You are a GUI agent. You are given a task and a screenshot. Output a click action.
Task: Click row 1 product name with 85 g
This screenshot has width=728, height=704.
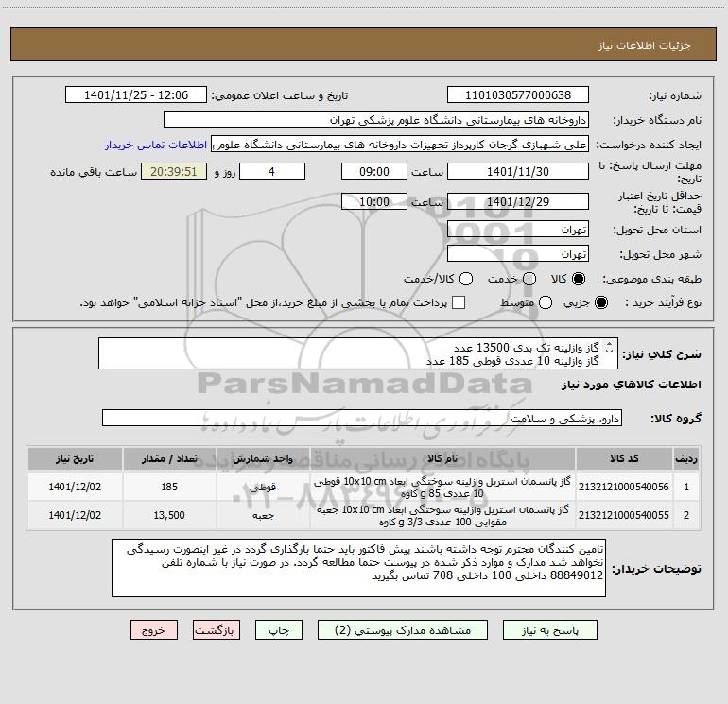point(442,488)
